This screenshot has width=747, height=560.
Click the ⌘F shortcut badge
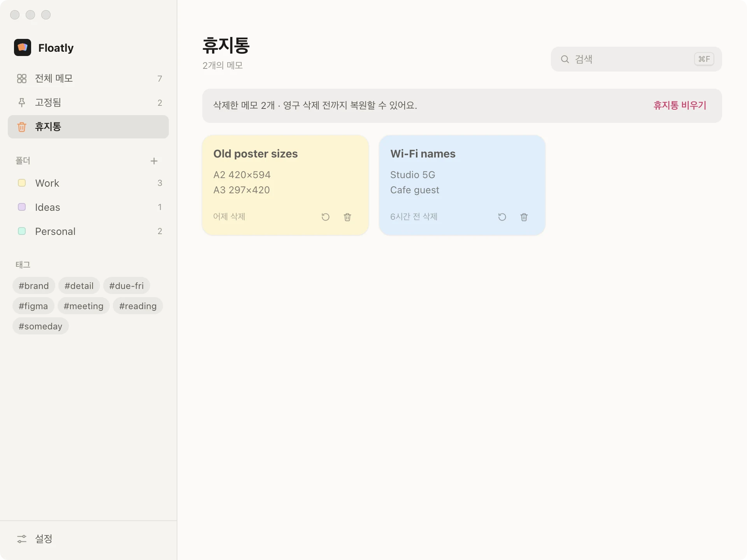tap(704, 59)
